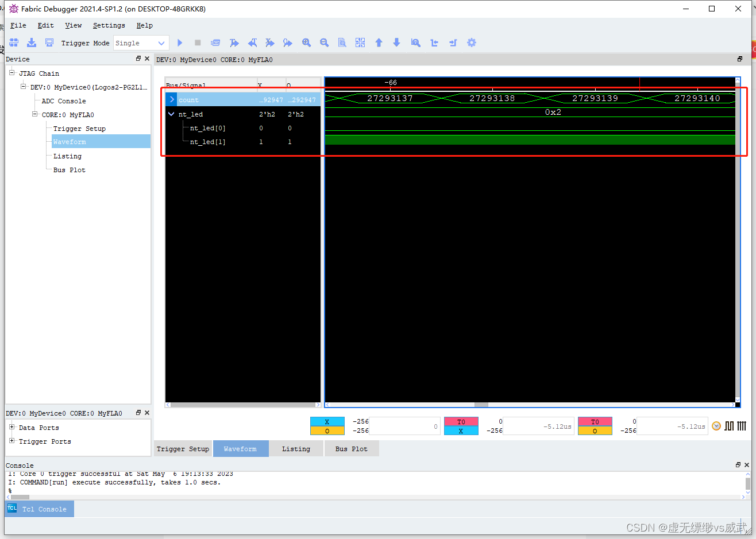Click the yellow O cursor swatch

(x=327, y=431)
